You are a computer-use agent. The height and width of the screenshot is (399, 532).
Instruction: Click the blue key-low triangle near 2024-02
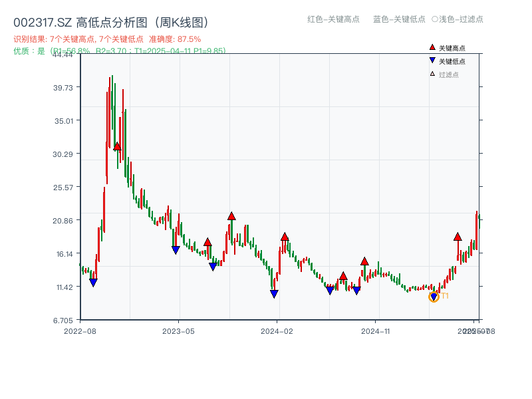(273, 293)
